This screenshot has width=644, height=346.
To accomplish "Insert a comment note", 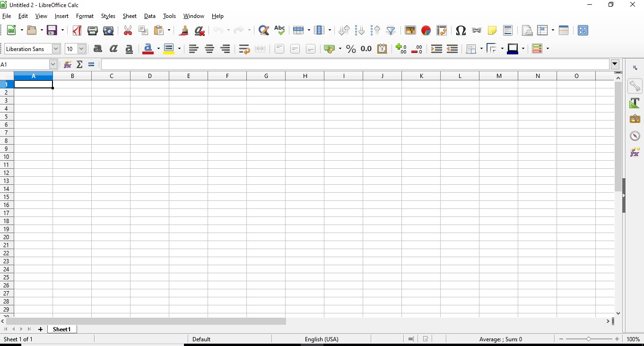I will click(492, 30).
